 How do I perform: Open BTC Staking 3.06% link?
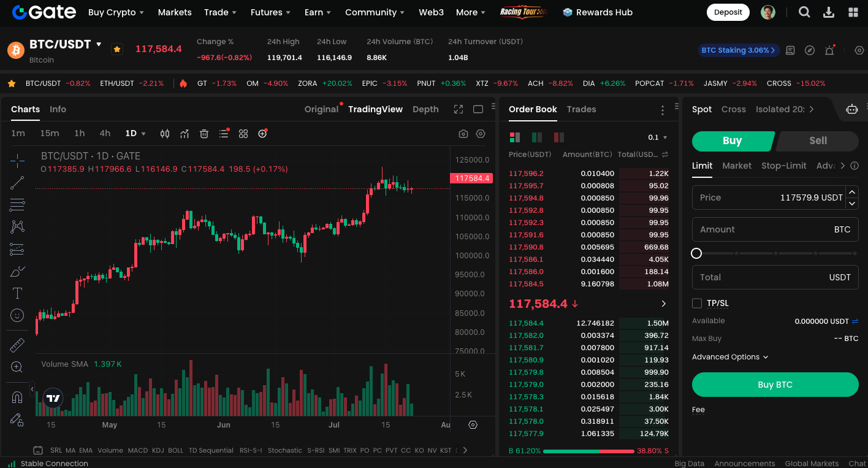[x=739, y=50]
